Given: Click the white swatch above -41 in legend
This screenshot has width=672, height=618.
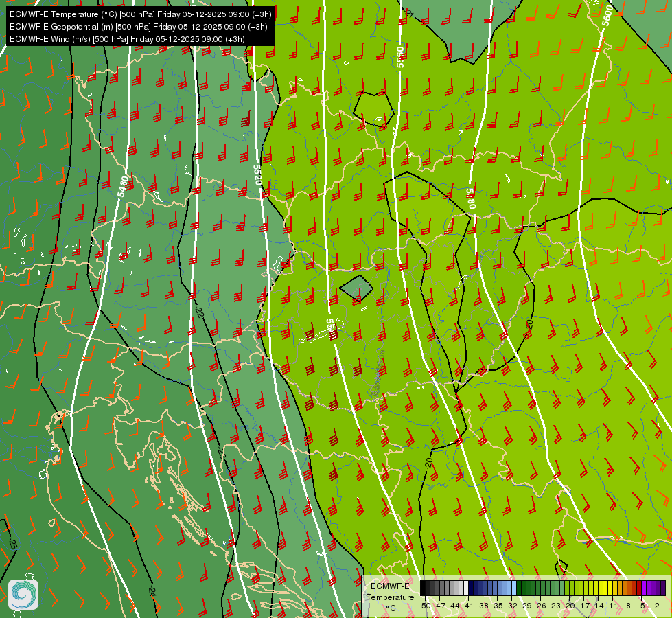Looking at the screenshot, I should coord(466,588).
